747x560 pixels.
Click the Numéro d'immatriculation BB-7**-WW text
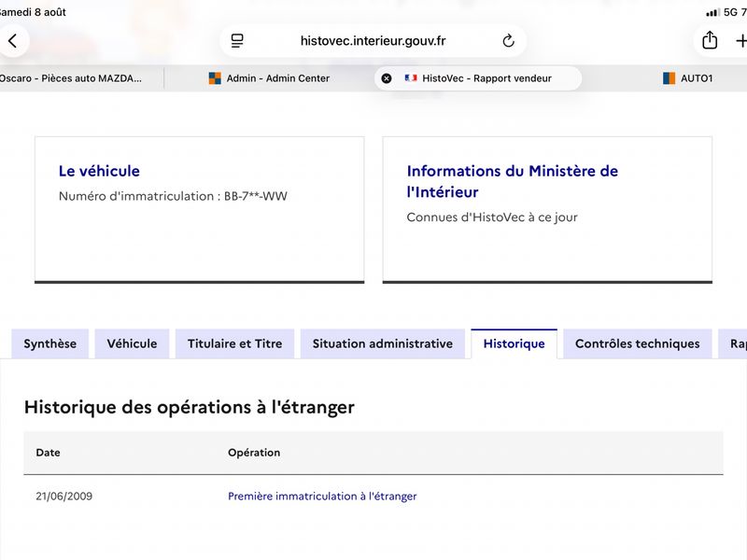coord(173,196)
